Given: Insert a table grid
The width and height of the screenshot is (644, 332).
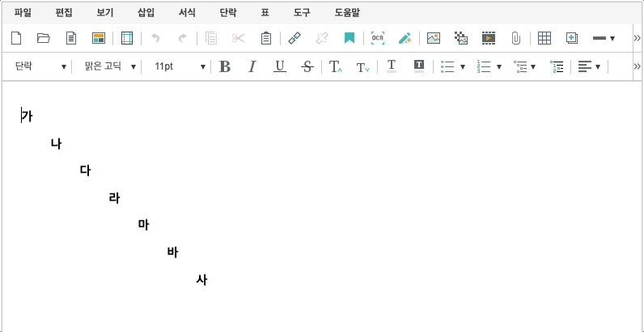Looking at the screenshot, I should tap(544, 38).
